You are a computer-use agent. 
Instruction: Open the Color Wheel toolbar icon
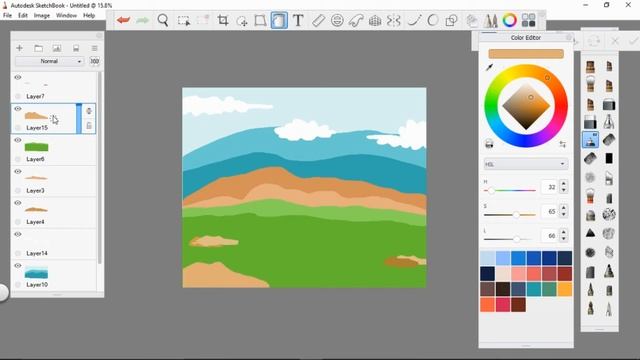pyautogui.click(x=509, y=20)
